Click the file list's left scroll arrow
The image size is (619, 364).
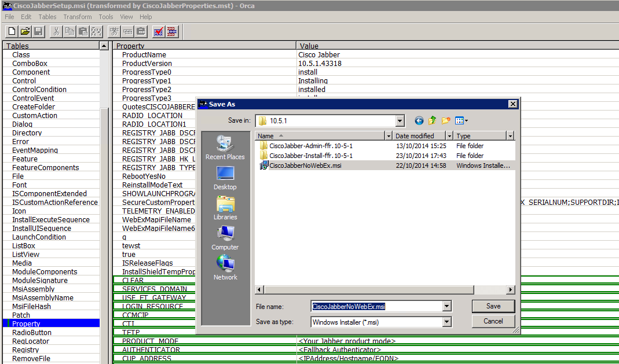pos(259,290)
